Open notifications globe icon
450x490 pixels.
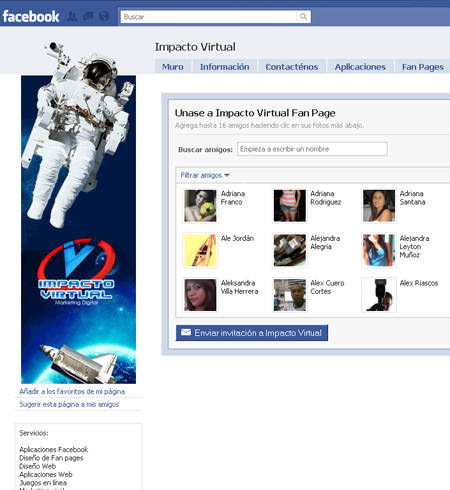104,16
